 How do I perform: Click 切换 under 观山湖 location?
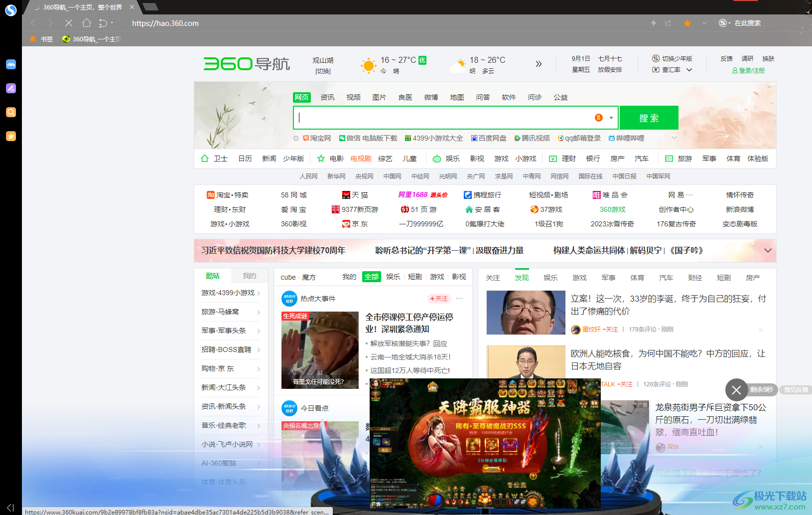pyautogui.click(x=323, y=71)
